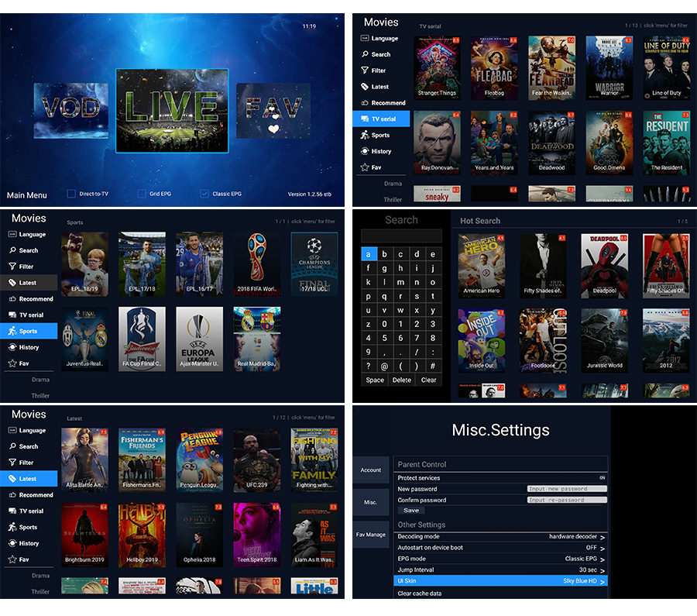Click Clear cache data in Other Settings
The width and height of the screenshot is (697, 616).
[x=500, y=594]
